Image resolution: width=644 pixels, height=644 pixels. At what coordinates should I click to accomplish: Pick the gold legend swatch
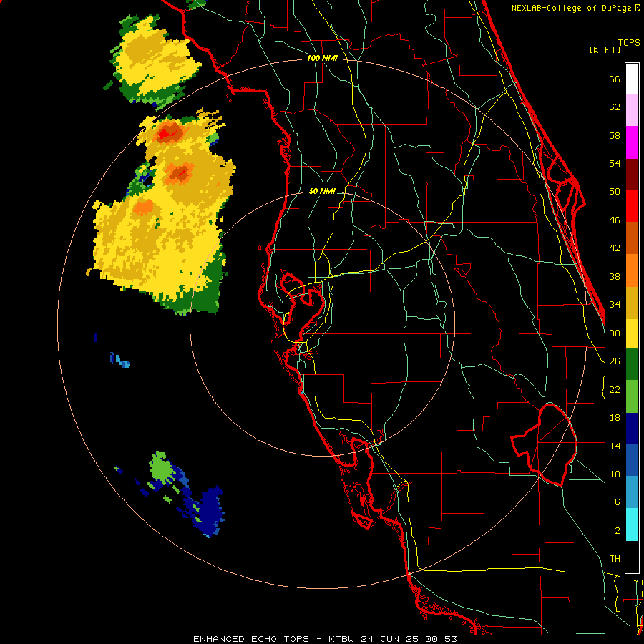pyautogui.click(x=632, y=303)
